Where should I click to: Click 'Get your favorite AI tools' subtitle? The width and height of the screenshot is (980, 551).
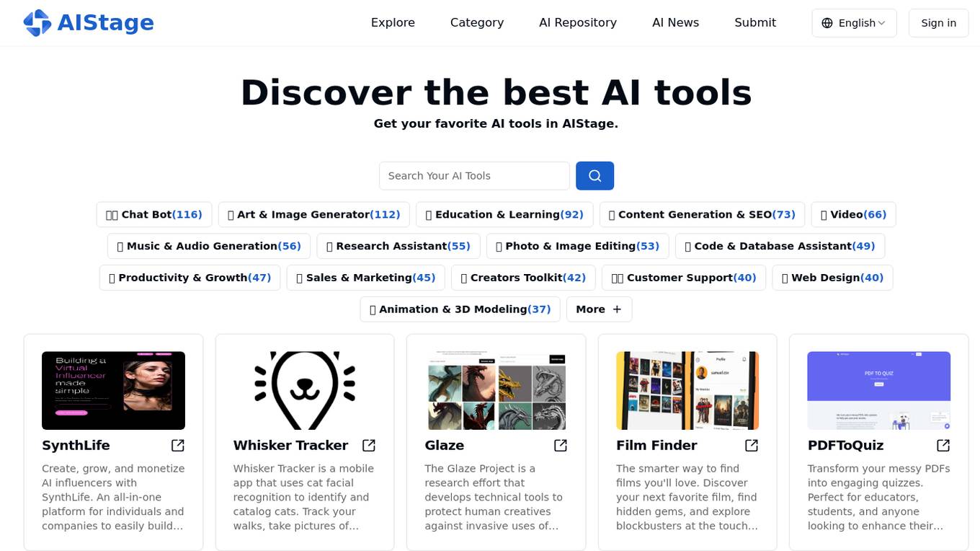click(496, 124)
